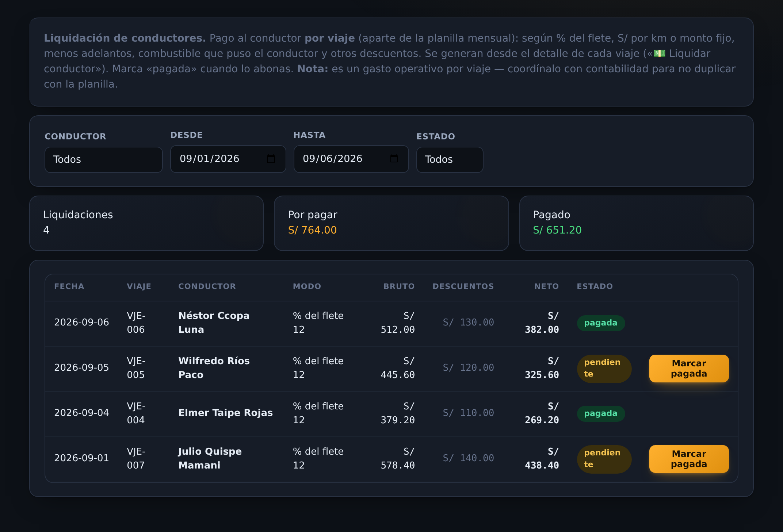The image size is (783, 532).
Task: Click the VIAJE column header
Action: 139,286
